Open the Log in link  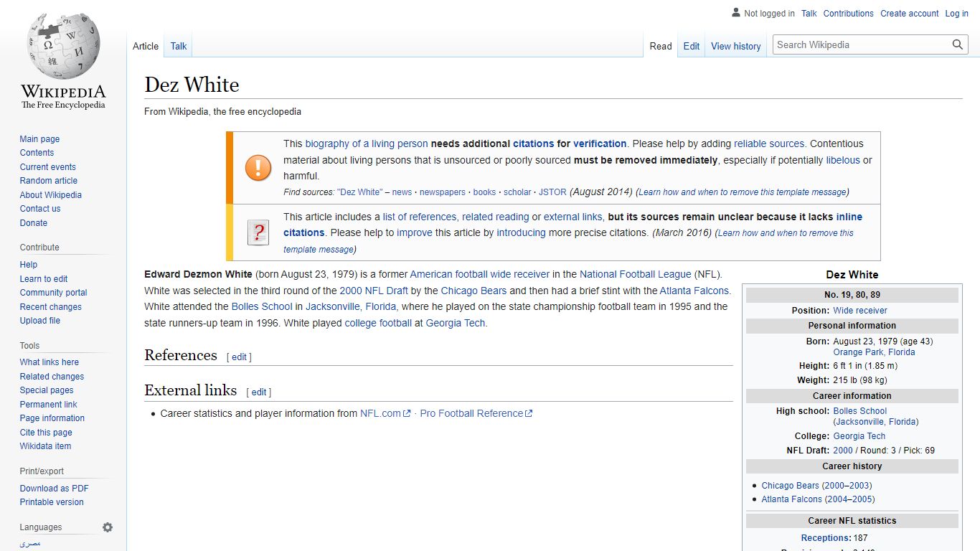point(957,14)
